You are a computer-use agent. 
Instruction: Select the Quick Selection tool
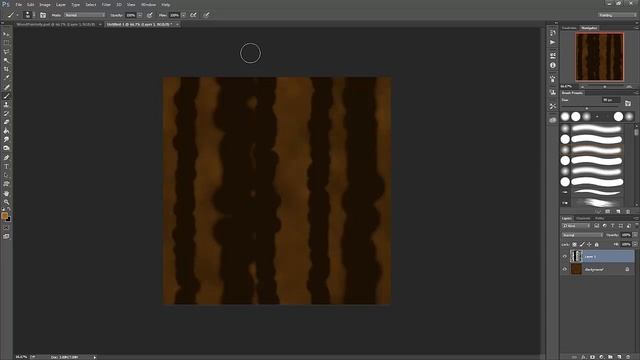[x=6, y=60]
